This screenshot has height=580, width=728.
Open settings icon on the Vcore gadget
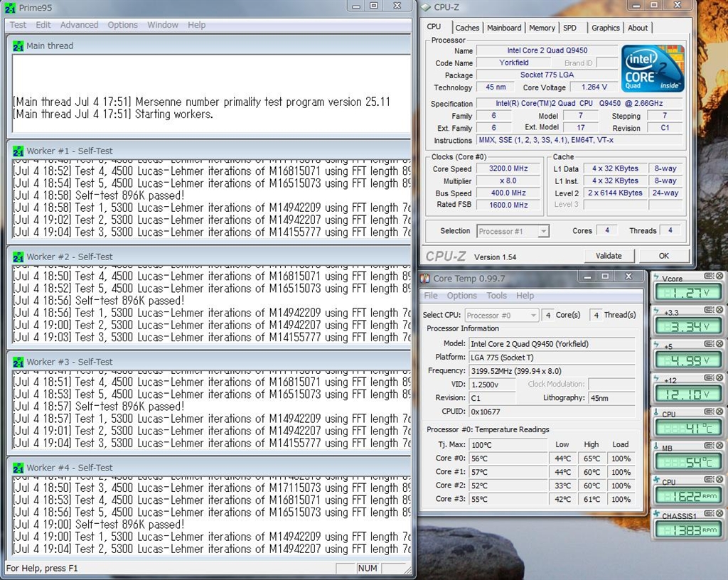click(710, 276)
